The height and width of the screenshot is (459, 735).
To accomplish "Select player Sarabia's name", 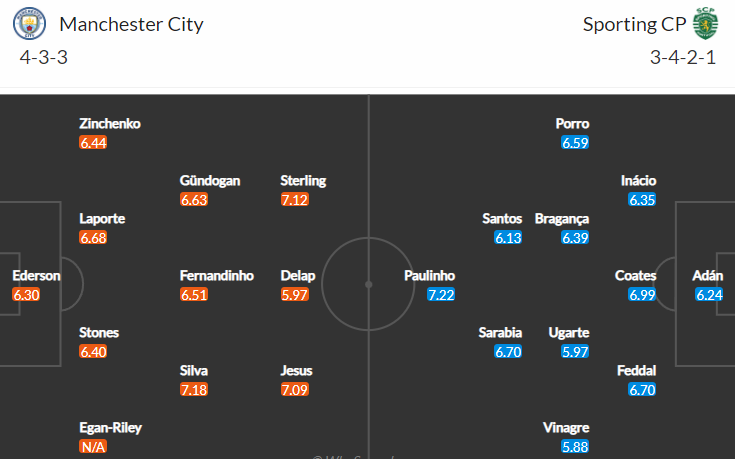I will coord(500,333).
